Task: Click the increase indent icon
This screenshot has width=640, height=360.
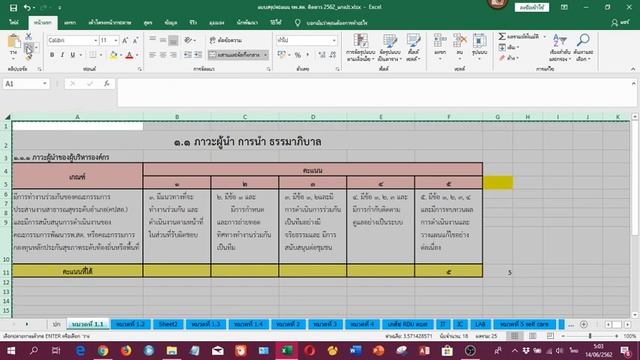Action: click(198, 55)
